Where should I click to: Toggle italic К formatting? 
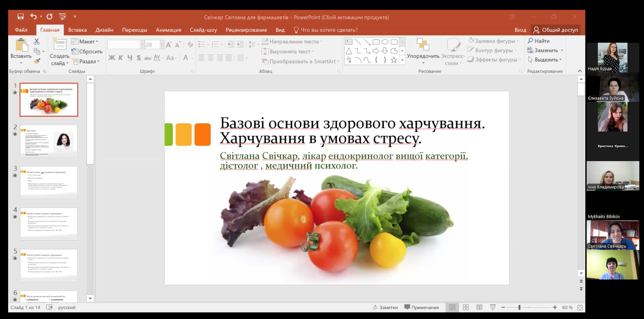click(x=120, y=58)
